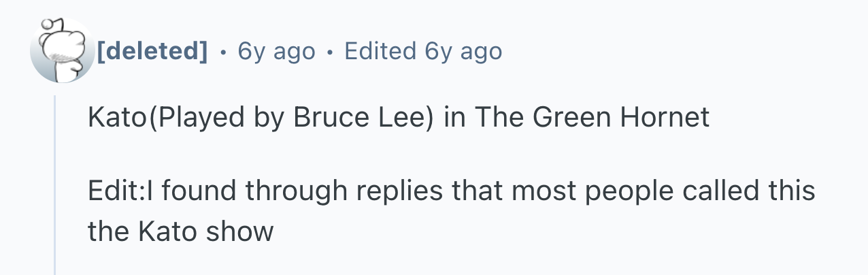The image size is (868, 275).
Task: Click the "6y ago" comment timestamp
Action: click(x=276, y=51)
